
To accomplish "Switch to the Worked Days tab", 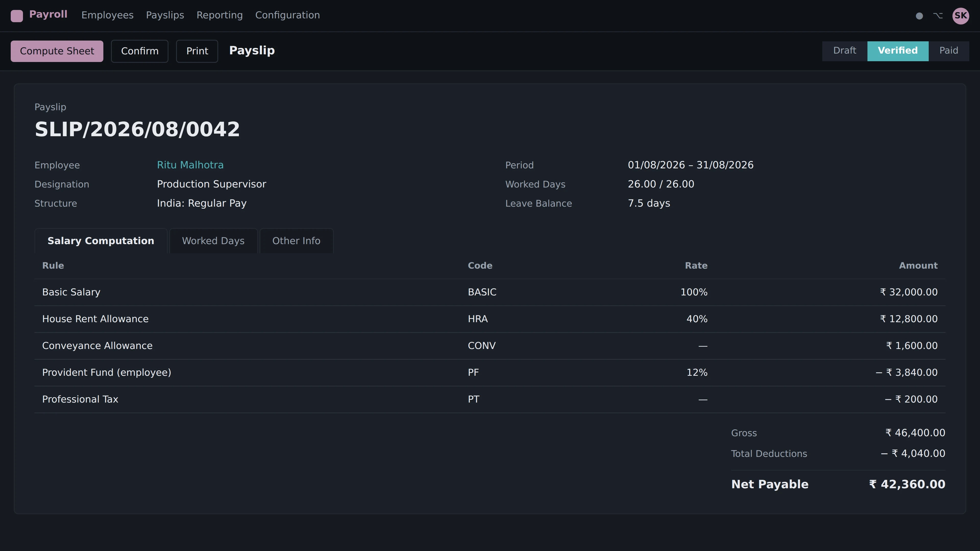I will (213, 241).
